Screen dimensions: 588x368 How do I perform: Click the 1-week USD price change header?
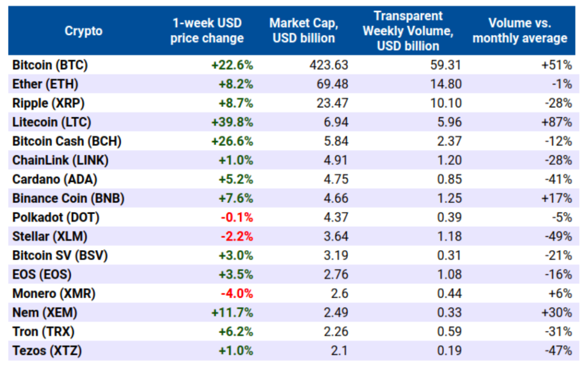click(x=207, y=31)
